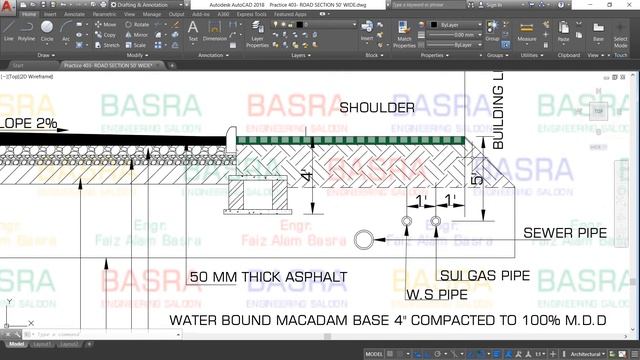Click the black layer color swatch in Layers panel
The width and height of the screenshot is (640, 360).
(x=299, y=24)
